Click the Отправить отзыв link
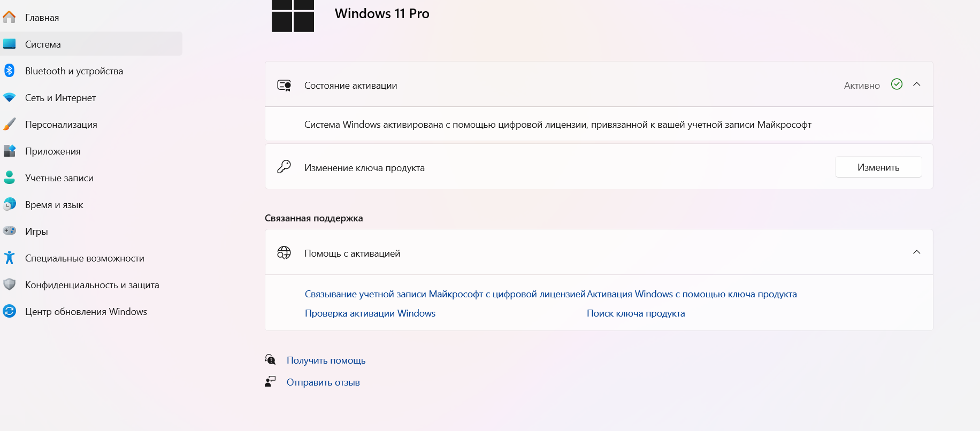This screenshot has width=980, height=431. (323, 382)
